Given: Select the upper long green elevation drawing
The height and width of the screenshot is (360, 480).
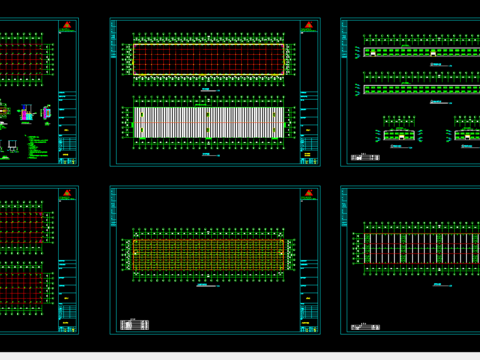Looking at the screenshot, I should 422,52.
